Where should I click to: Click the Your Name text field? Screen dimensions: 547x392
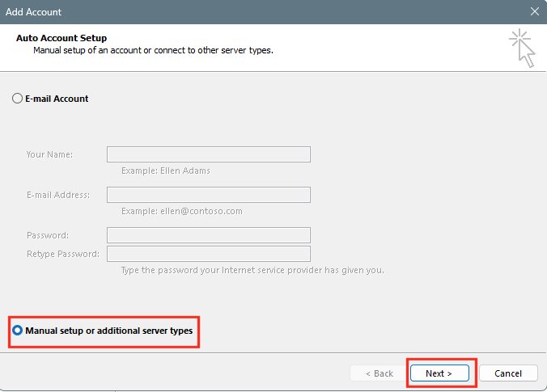tap(209, 154)
